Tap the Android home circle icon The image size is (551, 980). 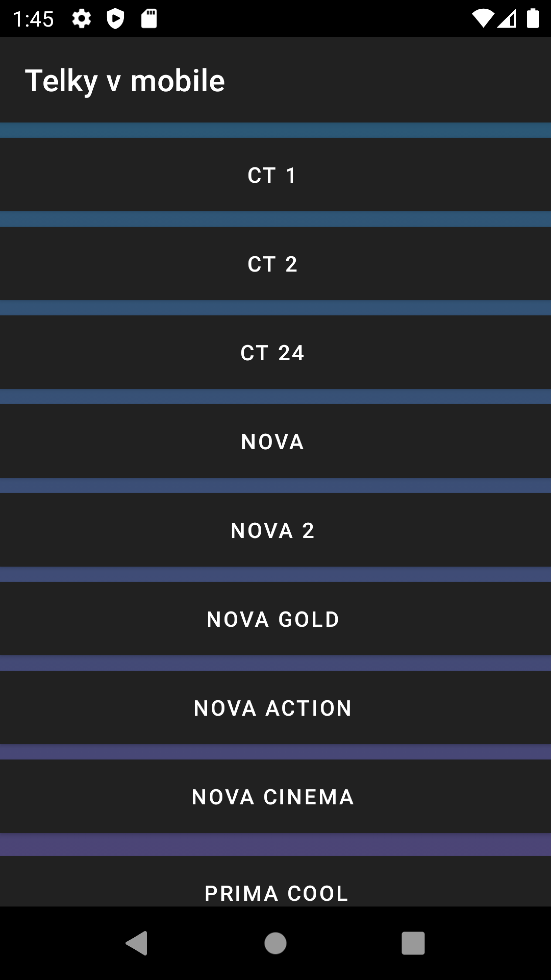275,943
